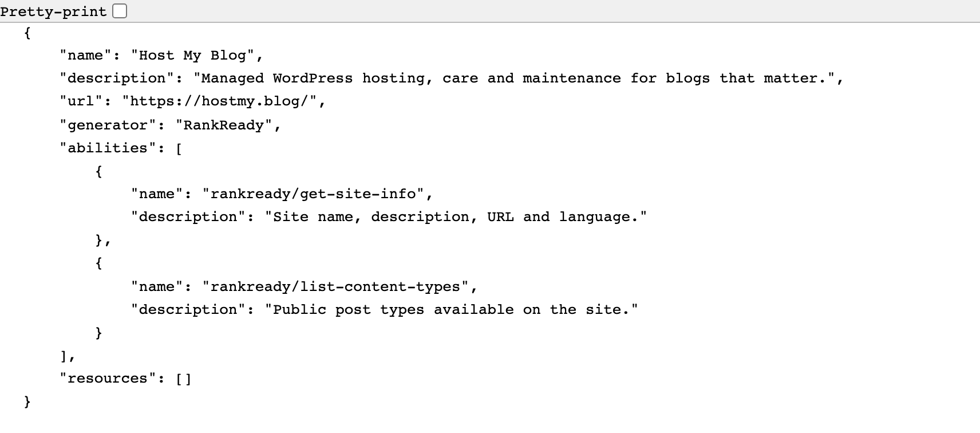The height and width of the screenshot is (433, 980).
Task: Click the "rankready/get-site-info" value
Action: pos(313,194)
